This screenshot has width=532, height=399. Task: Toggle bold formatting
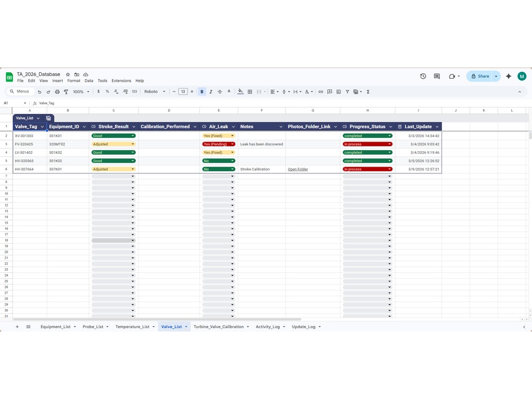pos(202,92)
